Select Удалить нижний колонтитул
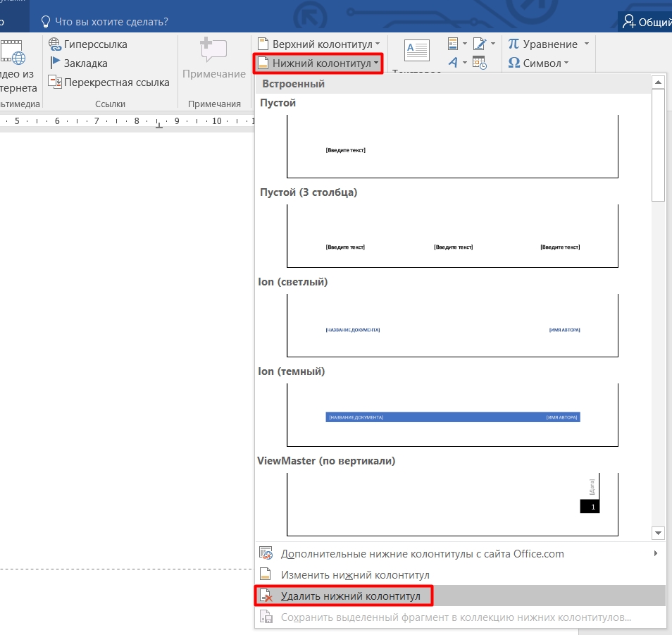The image size is (672, 635). click(350, 596)
